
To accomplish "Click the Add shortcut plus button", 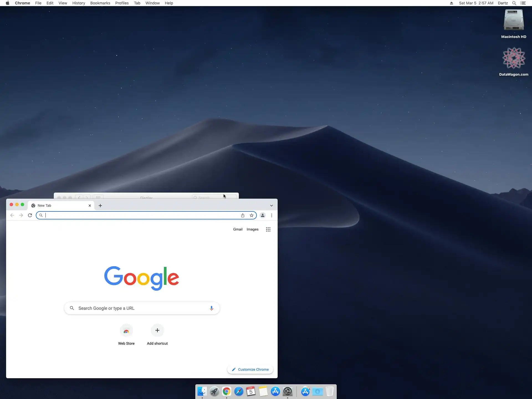I will (x=157, y=330).
